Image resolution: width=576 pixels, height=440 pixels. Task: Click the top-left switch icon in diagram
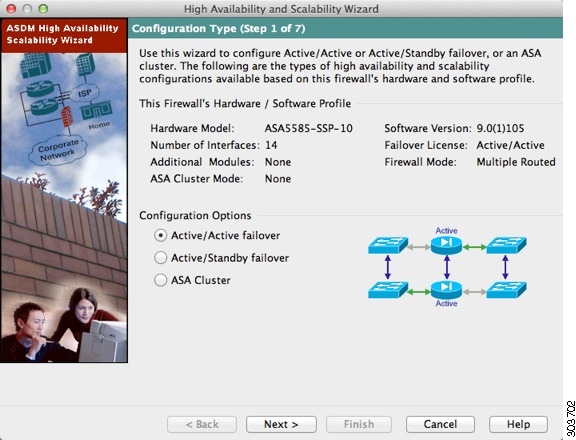click(388, 245)
